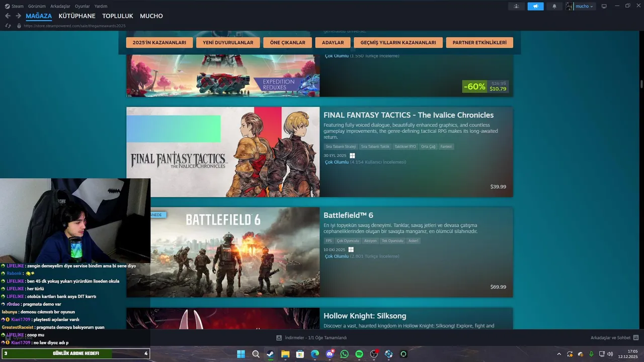The image size is (644, 362).
Task: Click the Taktiksel RYO tag
Action: click(x=406, y=147)
